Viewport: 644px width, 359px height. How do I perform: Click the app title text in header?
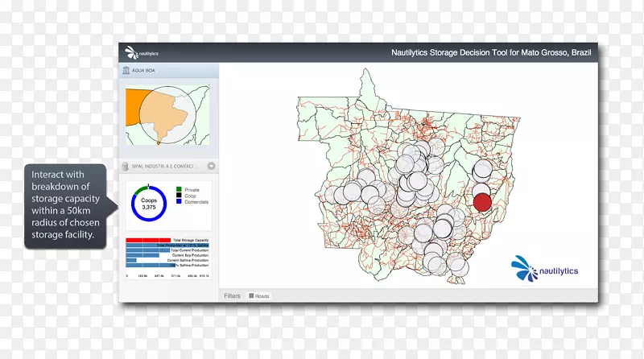point(489,53)
